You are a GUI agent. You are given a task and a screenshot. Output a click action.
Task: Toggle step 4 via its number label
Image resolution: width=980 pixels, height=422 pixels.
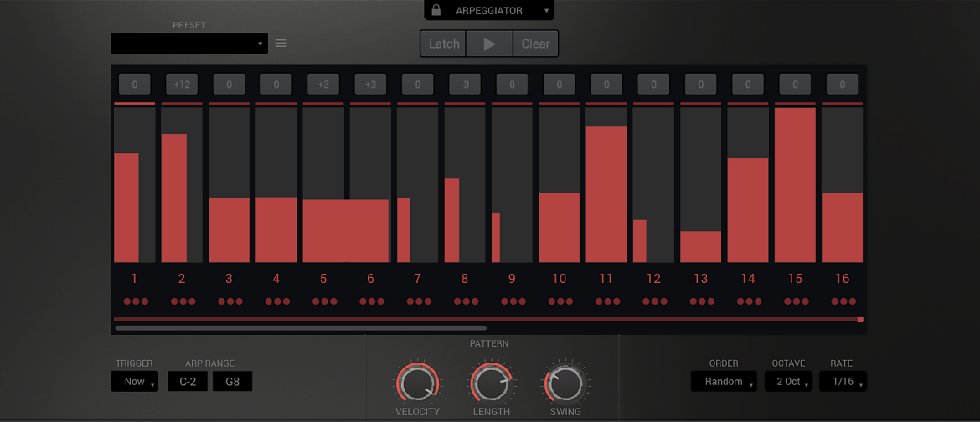[x=276, y=279]
